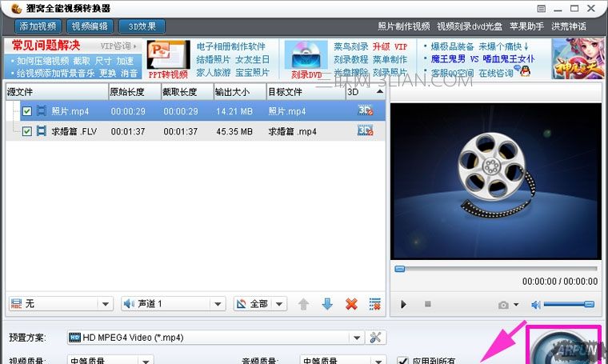608x364 pixels.
Task: Start conversion with round convert button
Action: (564, 346)
